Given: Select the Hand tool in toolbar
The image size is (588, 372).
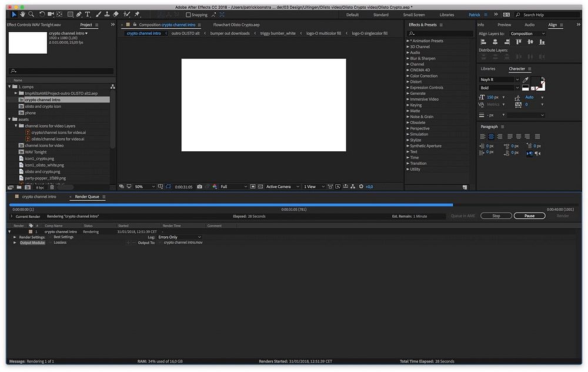Looking at the screenshot, I should [x=22, y=14].
